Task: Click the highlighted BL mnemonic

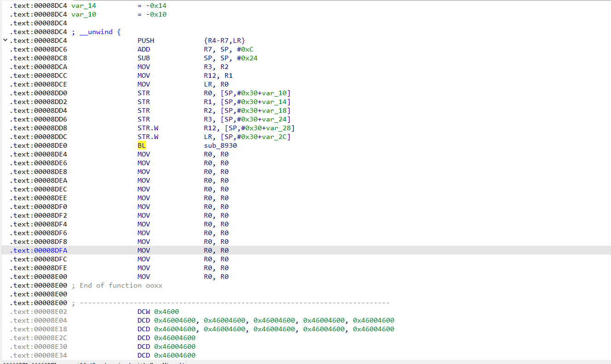Action: click(x=141, y=145)
